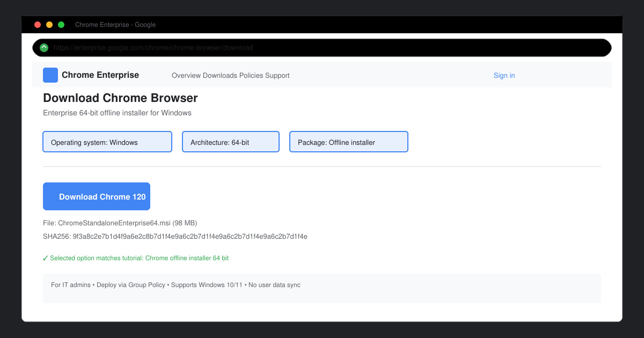This screenshot has width=644, height=338.
Task: Click the Download Chrome Browser heading
Action: click(120, 98)
